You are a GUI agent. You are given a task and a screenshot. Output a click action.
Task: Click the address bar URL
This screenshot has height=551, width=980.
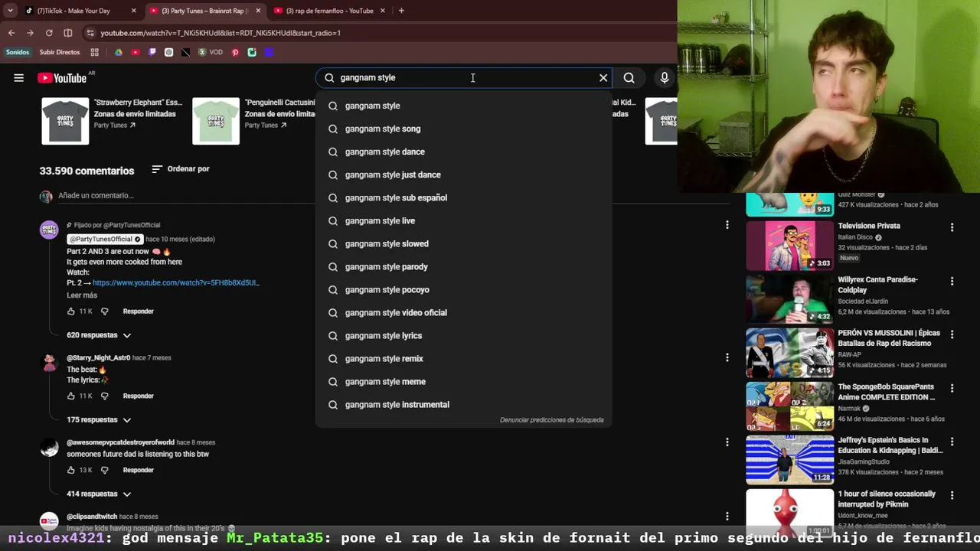click(x=220, y=33)
